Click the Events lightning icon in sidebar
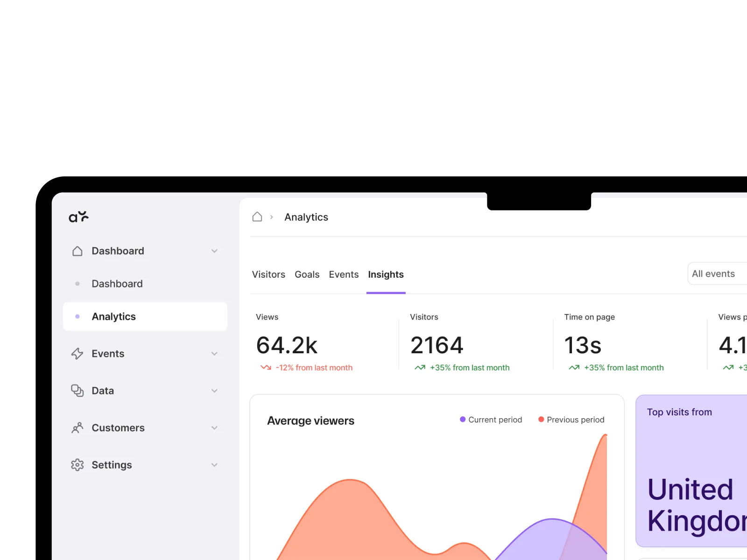747x560 pixels. 77,354
